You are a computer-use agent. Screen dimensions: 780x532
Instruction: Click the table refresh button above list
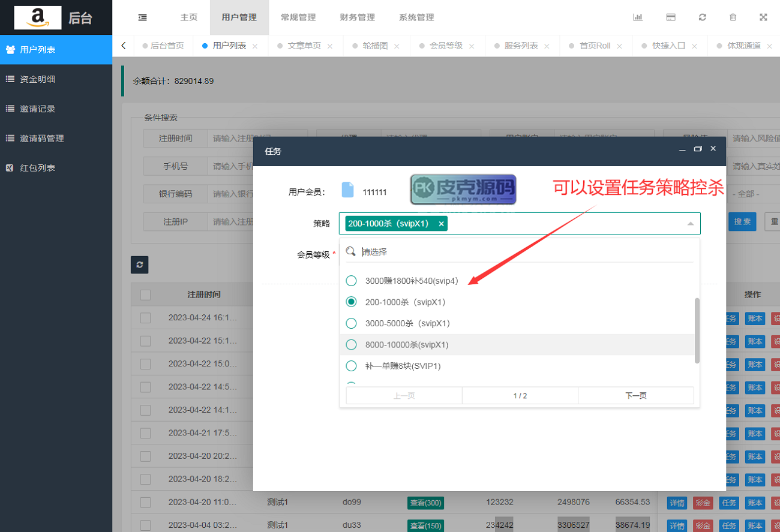tap(139, 265)
